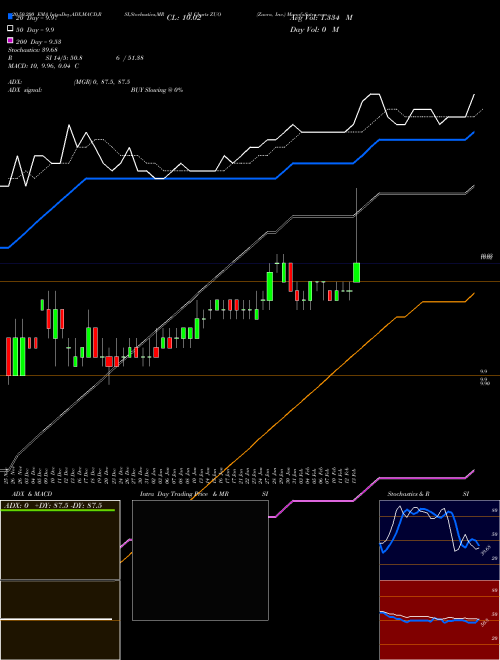This screenshot has height=660, width=500.
Task: Click the 'Stochastics & R' panel title
Action: tap(409, 494)
